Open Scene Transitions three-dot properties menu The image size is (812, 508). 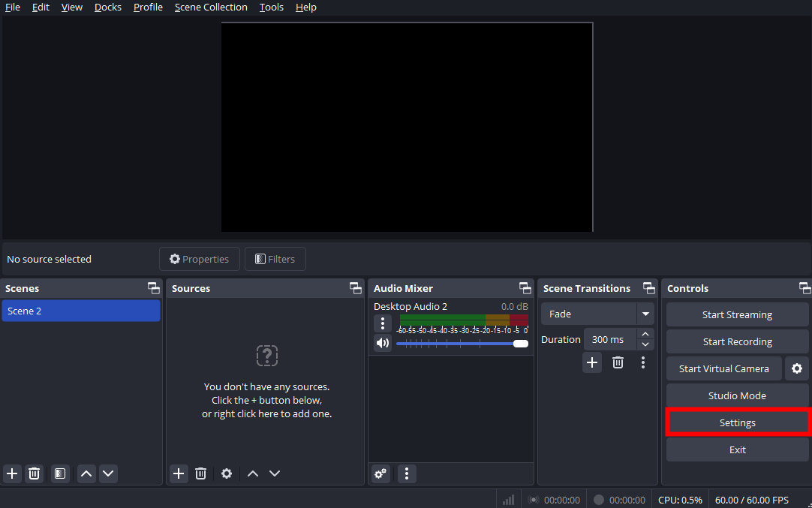point(643,362)
